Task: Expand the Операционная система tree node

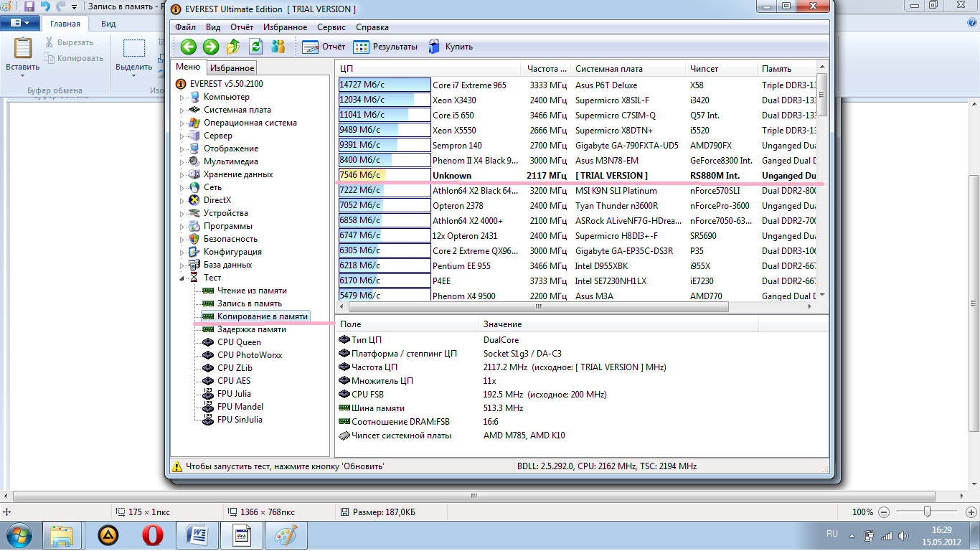Action: click(x=182, y=123)
